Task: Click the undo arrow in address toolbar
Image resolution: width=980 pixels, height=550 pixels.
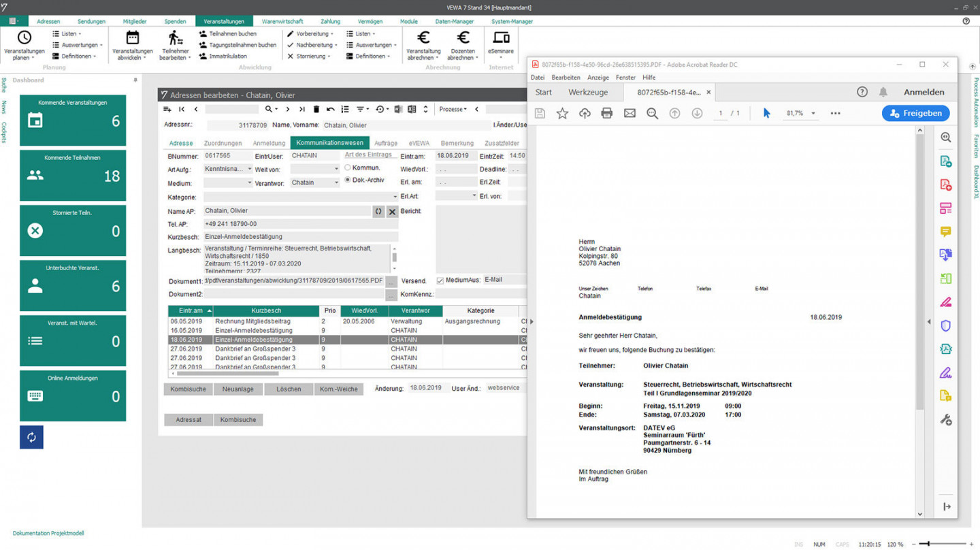Action: coord(331,109)
